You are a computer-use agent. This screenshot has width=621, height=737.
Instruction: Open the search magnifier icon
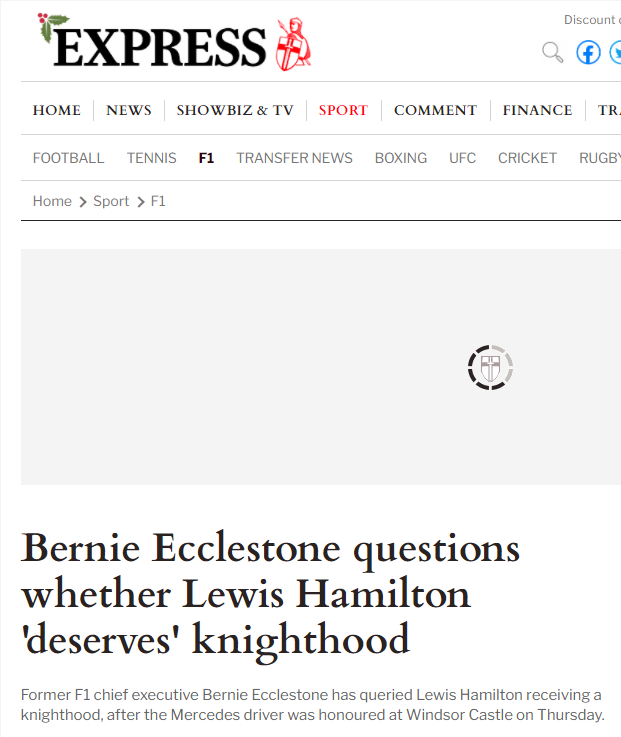tap(552, 52)
